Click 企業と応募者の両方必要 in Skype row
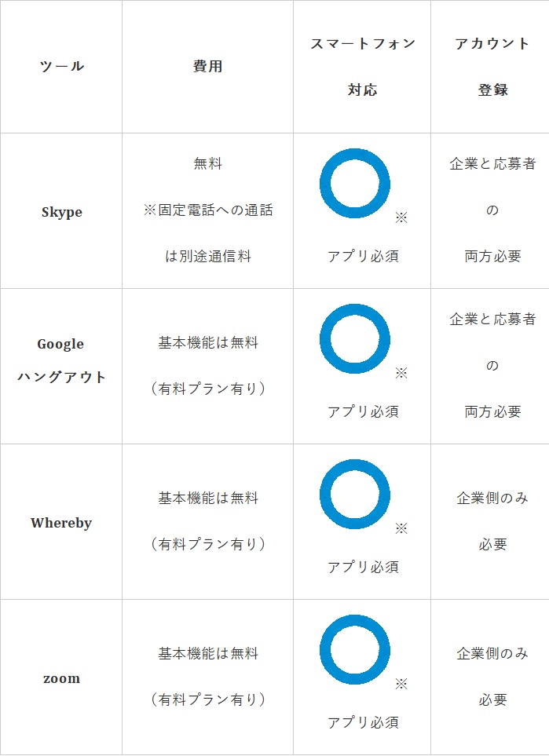Image resolution: width=549 pixels, height=756 pixels. pos(492,210)
